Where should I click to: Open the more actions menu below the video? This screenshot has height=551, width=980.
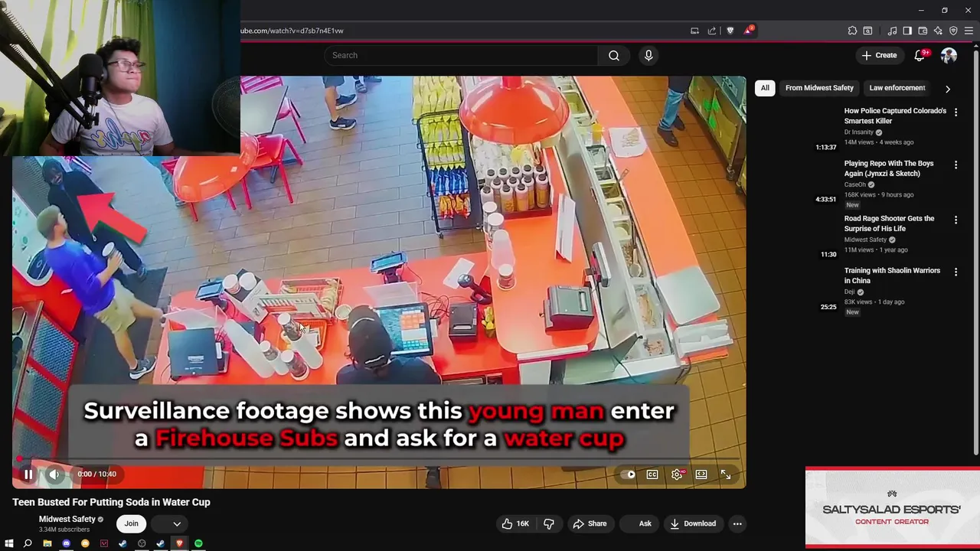tap(737, 523)
